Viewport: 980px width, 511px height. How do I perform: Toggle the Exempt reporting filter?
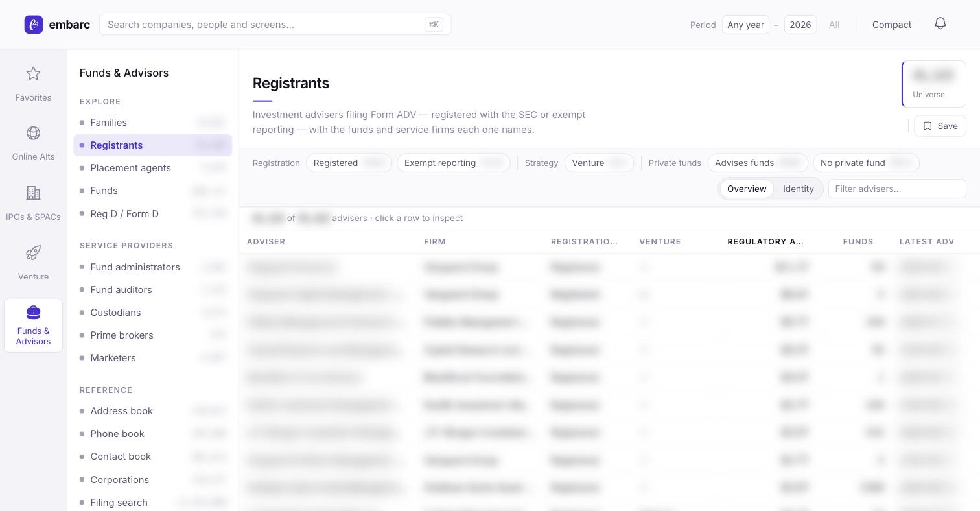(x=453, y=163)
